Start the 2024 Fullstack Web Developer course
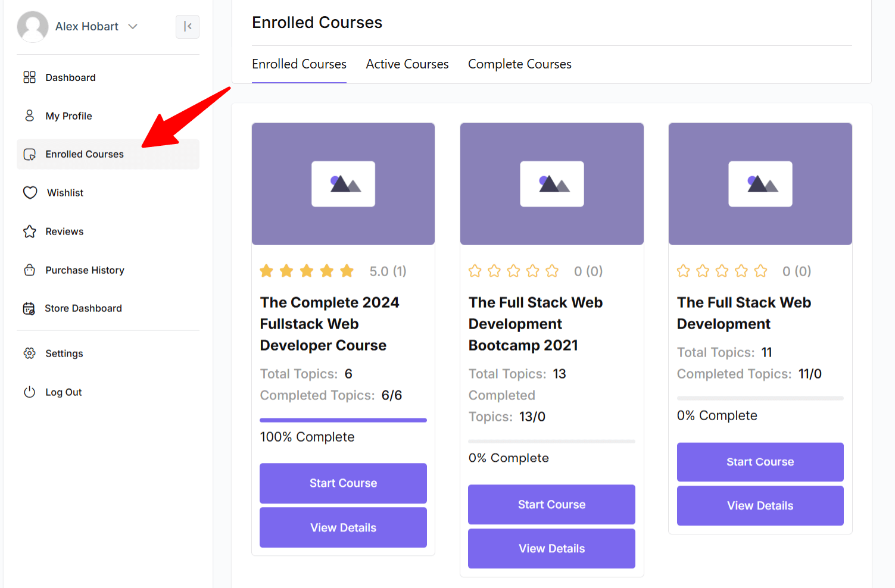This screenshot has height=588, width=895. [343, 483]
